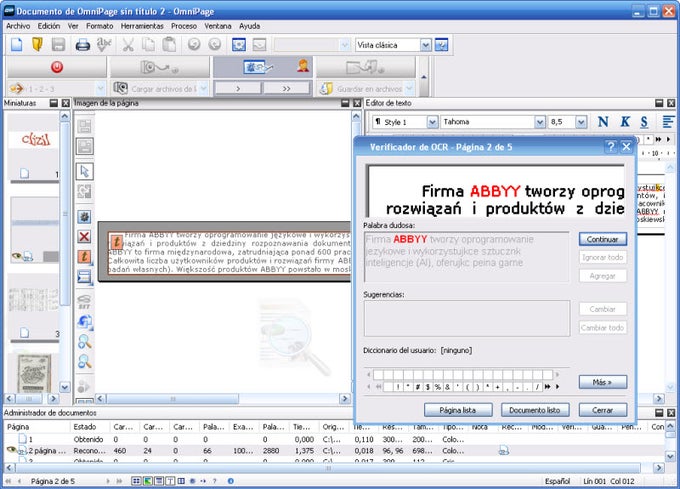Click the text alignment icon in text editor
Image resolution: width=680 pixels, height=489 pixels.
click(x=668, y=122)
